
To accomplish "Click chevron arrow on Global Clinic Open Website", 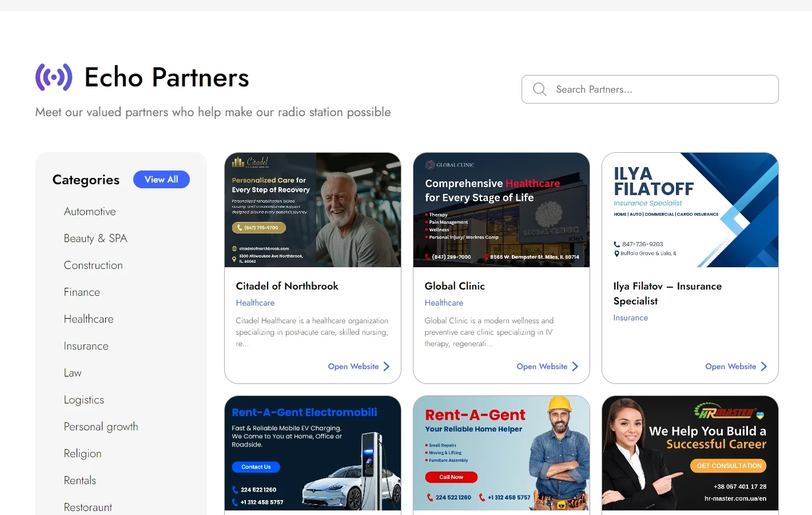I will pos(575,366).
